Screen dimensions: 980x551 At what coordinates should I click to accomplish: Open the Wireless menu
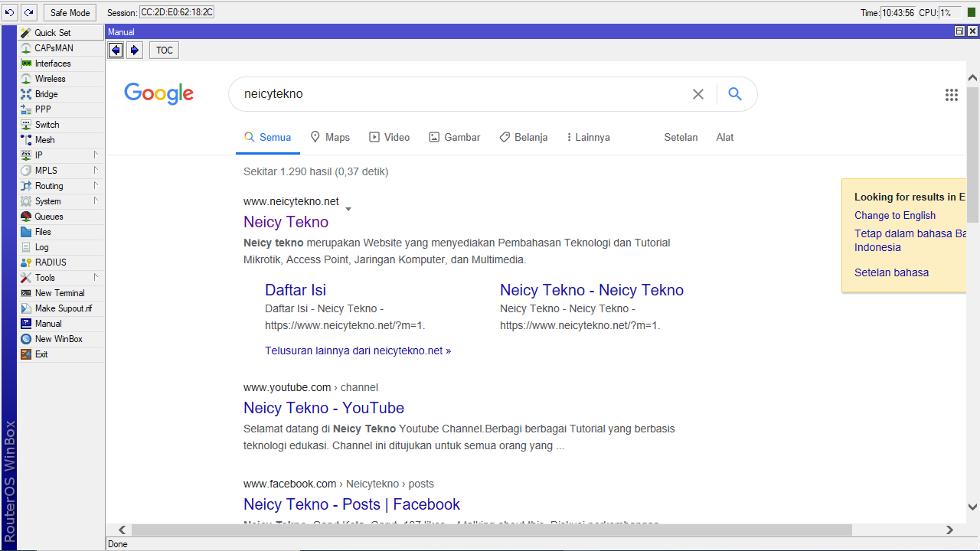[61, 79]
